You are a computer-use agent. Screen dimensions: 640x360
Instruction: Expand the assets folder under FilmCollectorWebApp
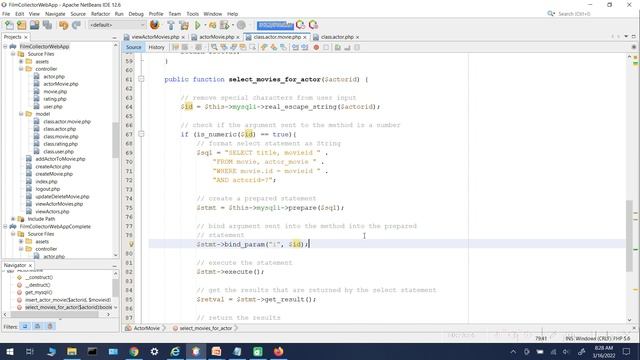point(21,62)
